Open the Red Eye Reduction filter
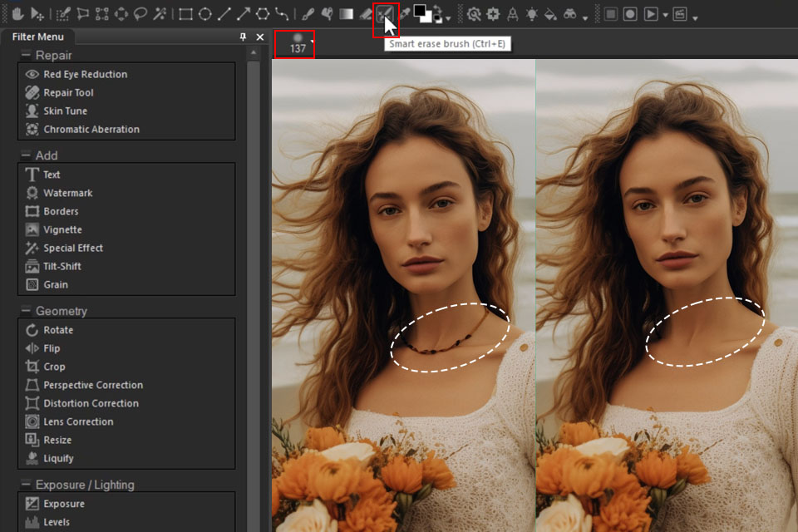 click(85, 74)
